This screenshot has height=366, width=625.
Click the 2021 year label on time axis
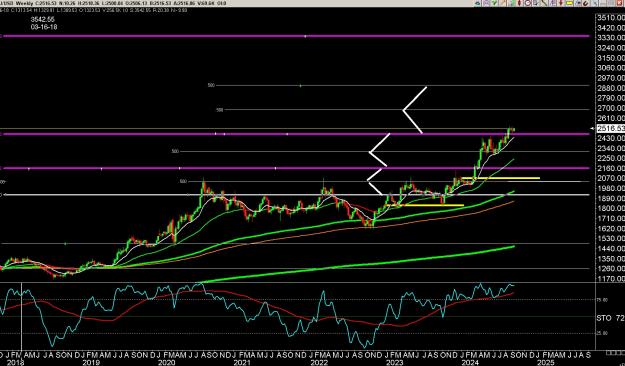(242, 362)
